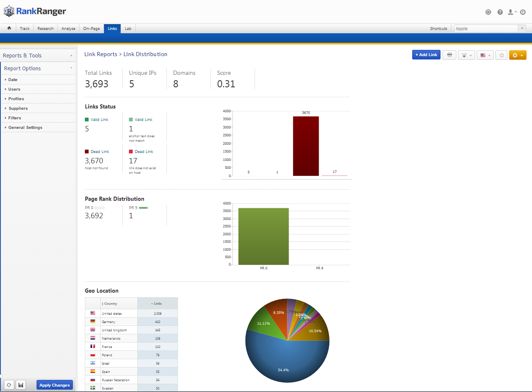Click the power logout icon
This screenshot has height=392, width=532.
pyautogui.click(x=523, y=12)
